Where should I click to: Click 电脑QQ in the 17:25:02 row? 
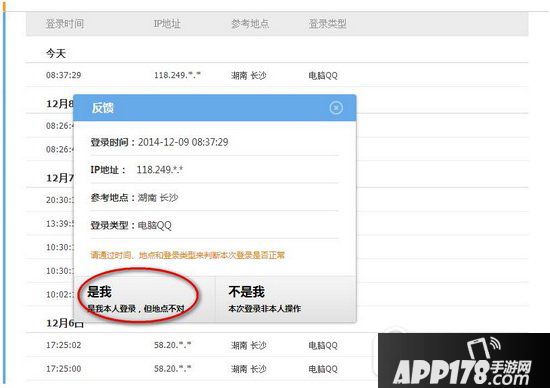[x=323, y=346]
